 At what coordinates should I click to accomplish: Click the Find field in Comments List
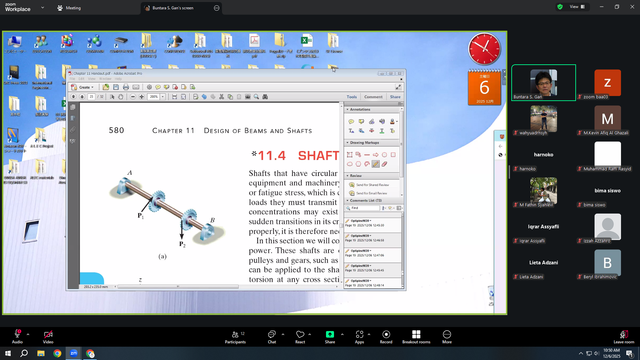click(362, 208)
